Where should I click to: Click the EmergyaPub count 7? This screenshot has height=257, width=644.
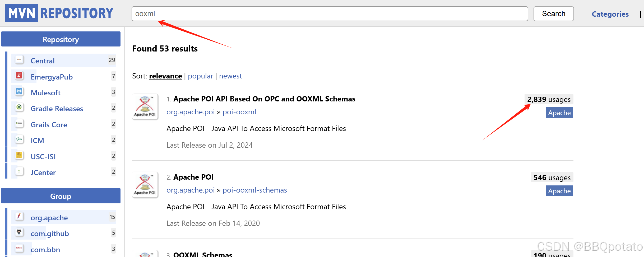tap(113, 76)
